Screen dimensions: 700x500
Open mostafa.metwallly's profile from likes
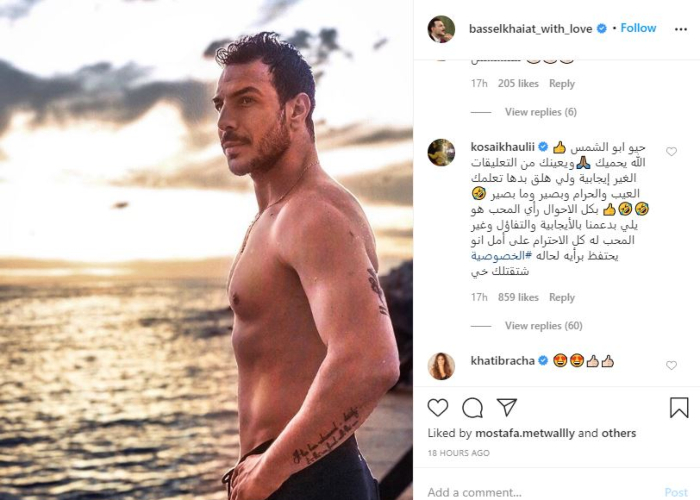[525, 433]
